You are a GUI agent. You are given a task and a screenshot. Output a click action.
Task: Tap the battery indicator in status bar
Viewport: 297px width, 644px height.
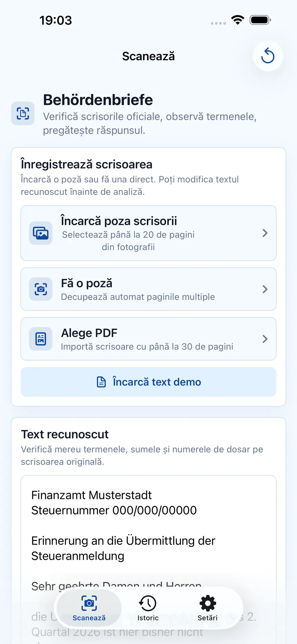pyautogui.click(x=260, y=20)
